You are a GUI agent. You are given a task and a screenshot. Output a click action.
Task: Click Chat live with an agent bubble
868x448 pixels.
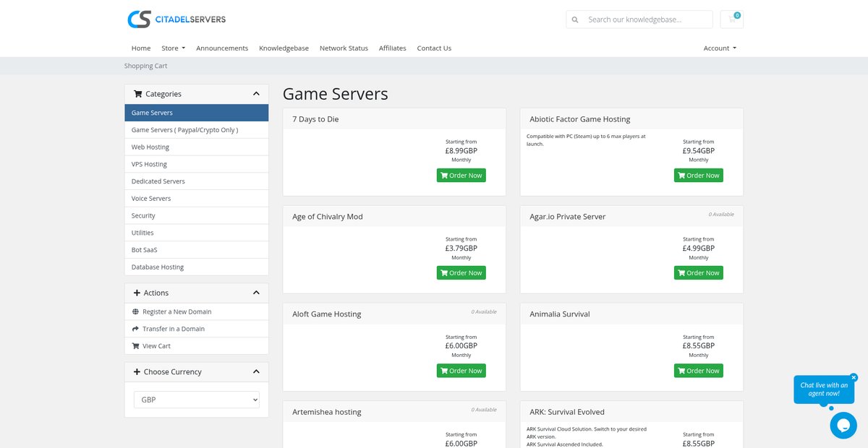pos(824,389)
